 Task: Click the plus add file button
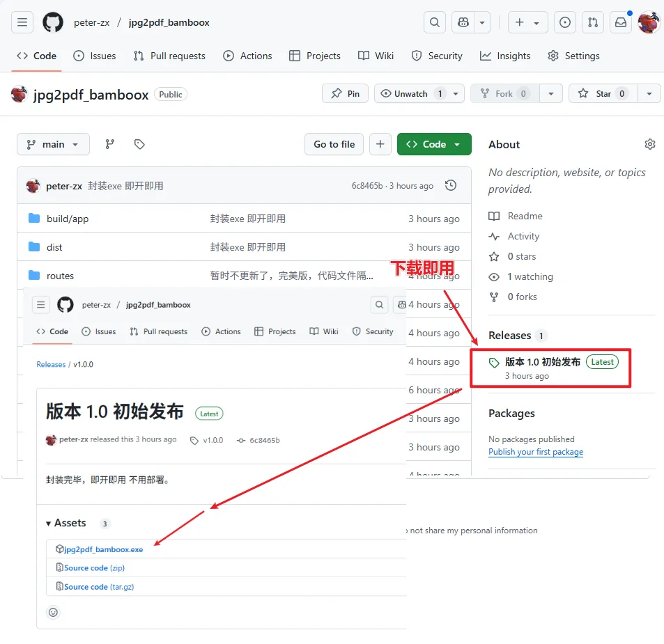380,144
